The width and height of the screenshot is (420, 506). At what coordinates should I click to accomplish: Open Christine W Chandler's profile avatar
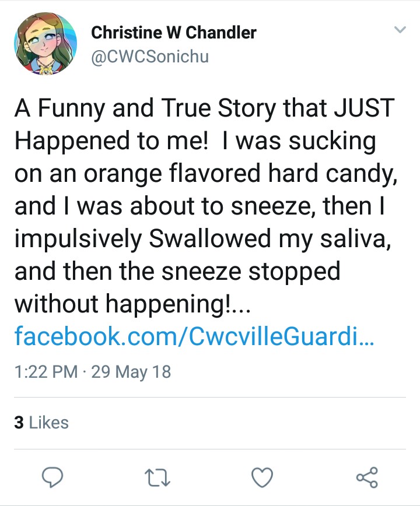click(x=45, y=44)
